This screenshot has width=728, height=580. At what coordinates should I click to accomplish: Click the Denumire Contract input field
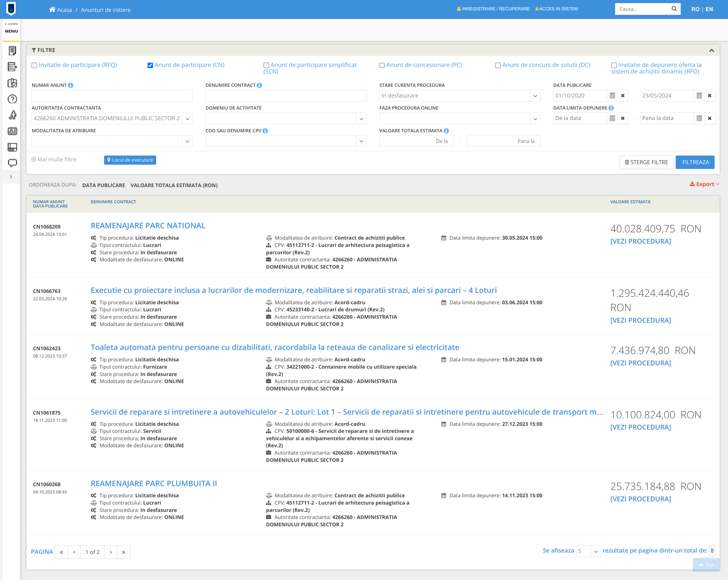tap(286, 96)
